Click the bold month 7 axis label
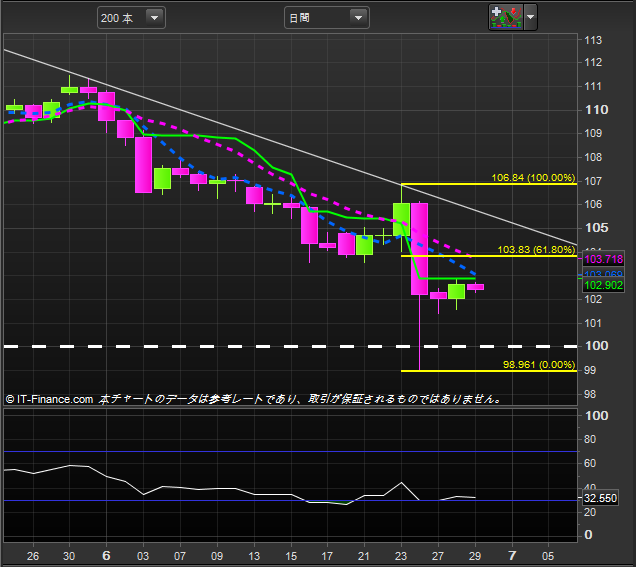This screenshot has height=567, width=636. click(x=512, y=556)
